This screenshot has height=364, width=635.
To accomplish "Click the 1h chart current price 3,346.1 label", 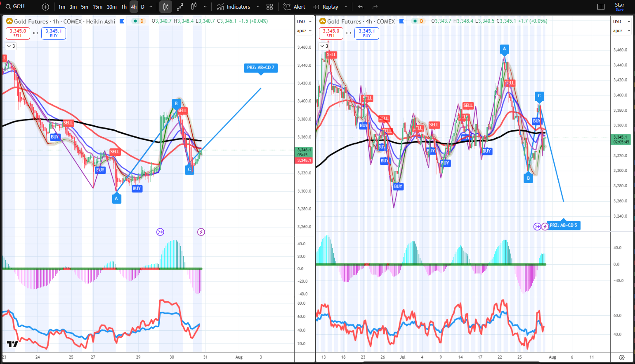I will pyautogui.click(x=305, y=150).
